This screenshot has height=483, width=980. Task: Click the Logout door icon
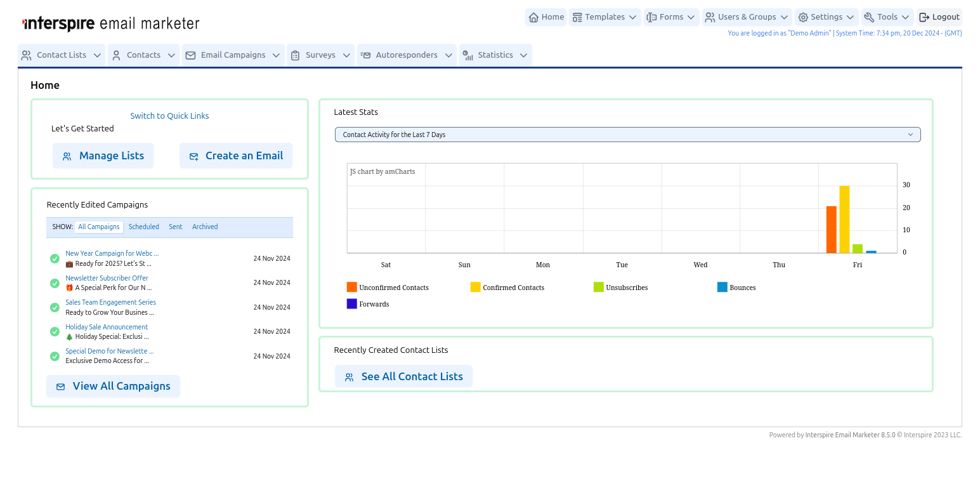point(924,17)
